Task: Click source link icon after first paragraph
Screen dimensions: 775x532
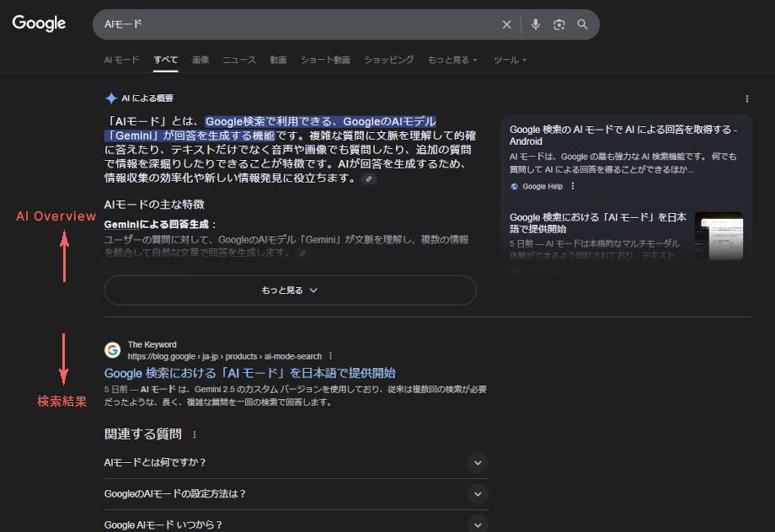Action: tap(369, 178)
